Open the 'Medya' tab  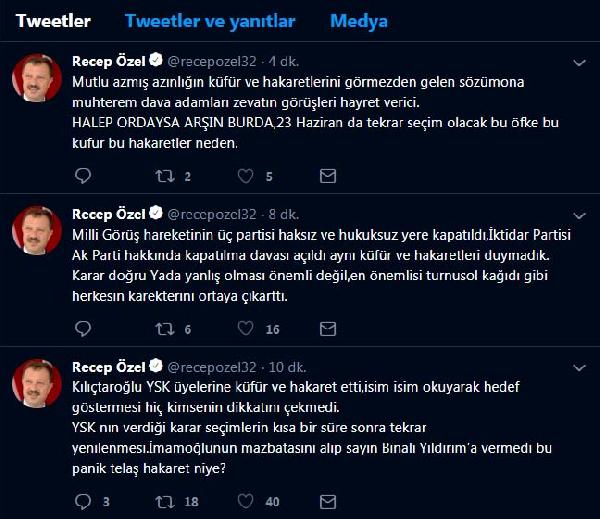pyautogui.click(x=358, y=21)
